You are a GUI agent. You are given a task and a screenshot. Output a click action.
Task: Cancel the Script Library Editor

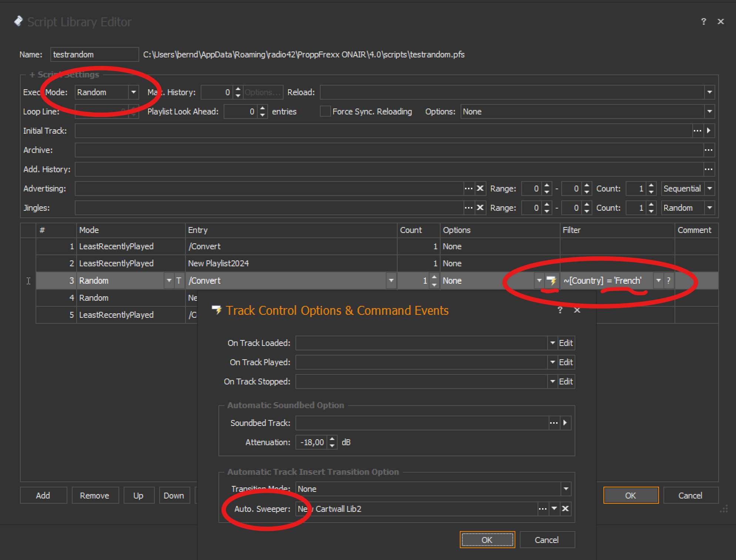691,496
